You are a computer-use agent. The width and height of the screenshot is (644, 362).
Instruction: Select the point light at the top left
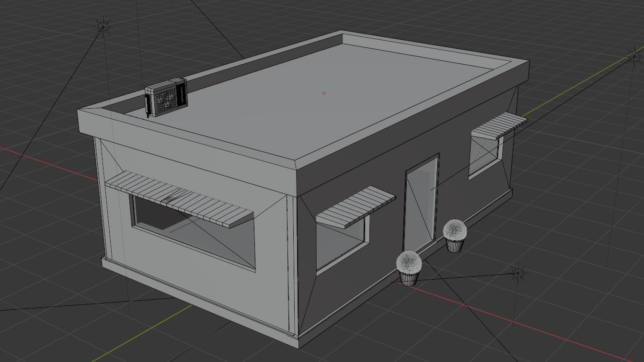(x=103, y=26)
